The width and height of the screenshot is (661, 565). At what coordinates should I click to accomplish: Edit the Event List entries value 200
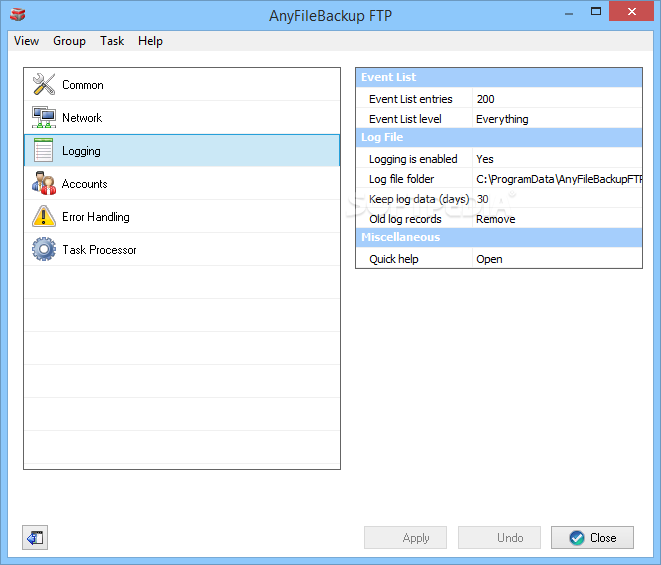coord(557,99)
